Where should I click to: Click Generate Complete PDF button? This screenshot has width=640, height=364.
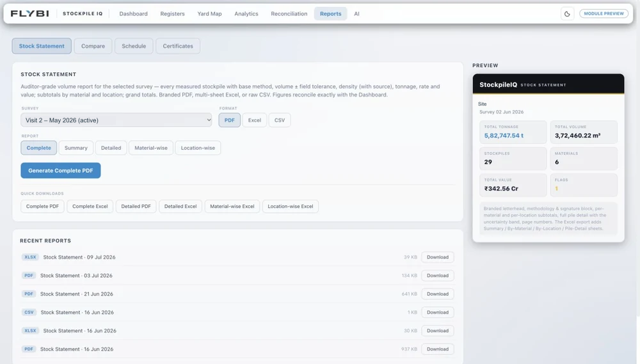(x=61, y=171)
